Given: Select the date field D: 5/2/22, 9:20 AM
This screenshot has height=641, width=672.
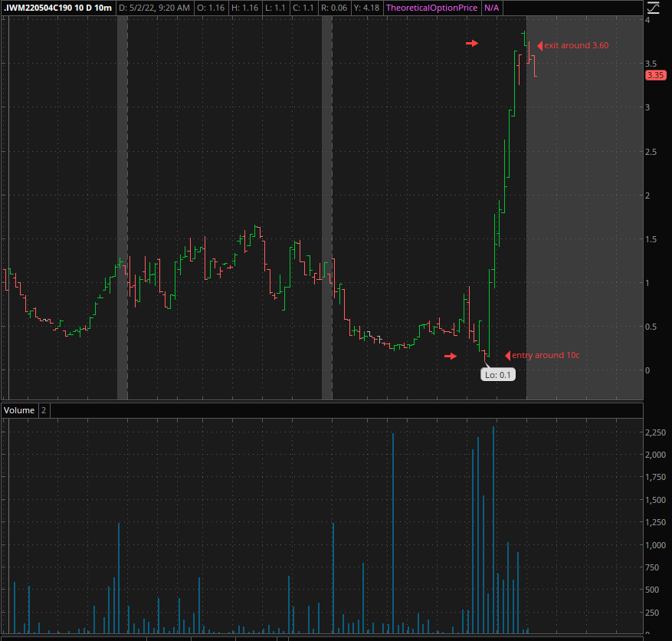Looking at the screenshot, I should pyautogui.click(x=154, y=8).
